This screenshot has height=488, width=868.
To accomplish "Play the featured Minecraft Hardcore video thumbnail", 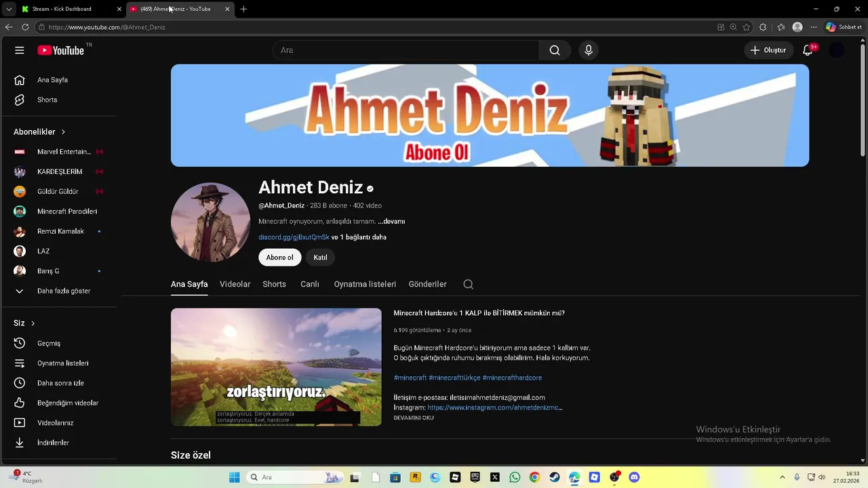I will point(276,367).
